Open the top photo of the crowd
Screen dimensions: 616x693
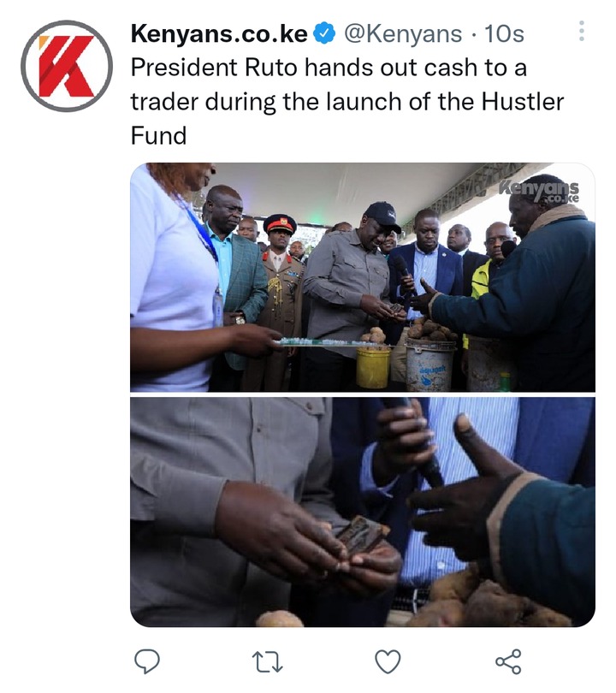pyautogui.click(x=363, y=277)
